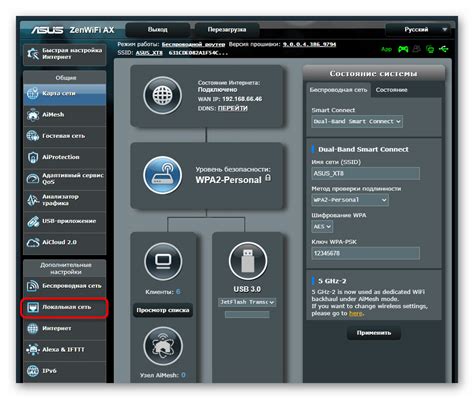Click the Internet status globe icon
The height and width of the screenshot is (399, 474).
click(163, 96)
